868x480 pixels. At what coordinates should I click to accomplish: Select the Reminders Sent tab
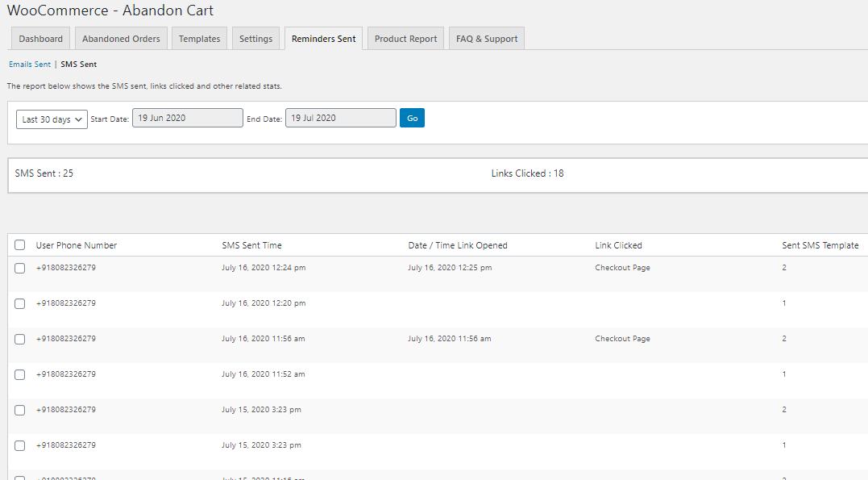click(x=323, y=38)
